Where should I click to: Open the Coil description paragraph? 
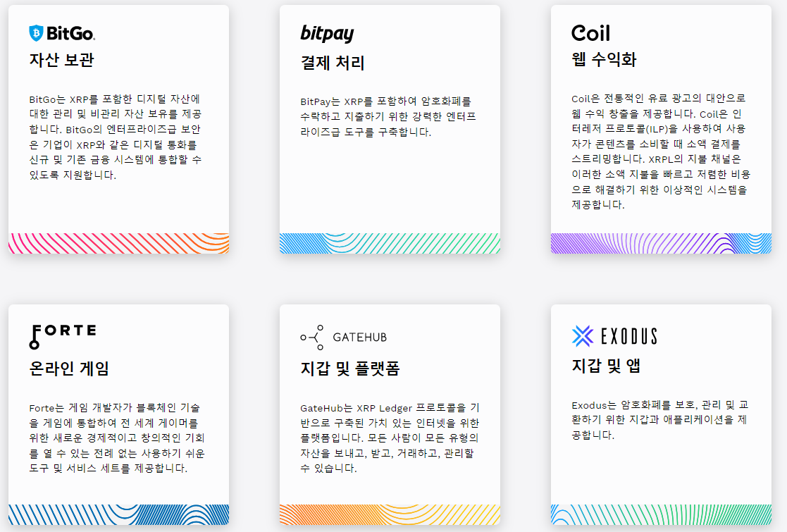pos(660,151)
